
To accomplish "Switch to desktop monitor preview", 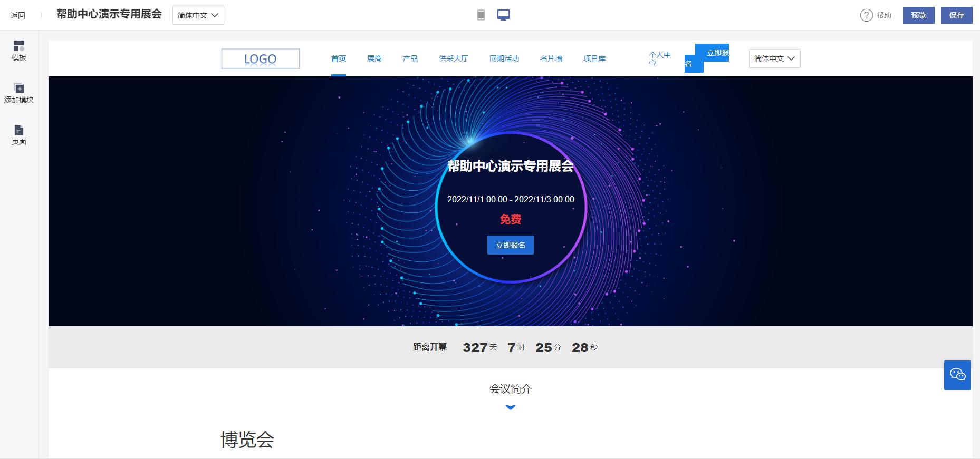I will 503,15.
